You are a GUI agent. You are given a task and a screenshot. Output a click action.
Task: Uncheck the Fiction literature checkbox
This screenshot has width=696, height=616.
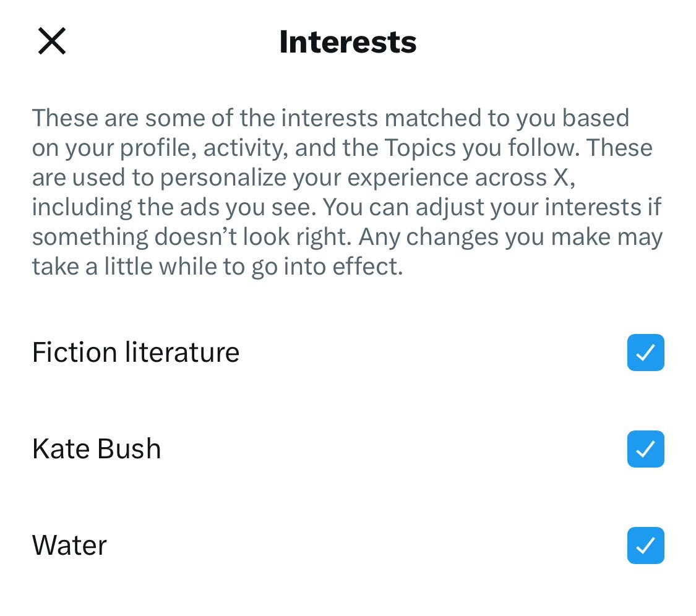coord(645,353)
